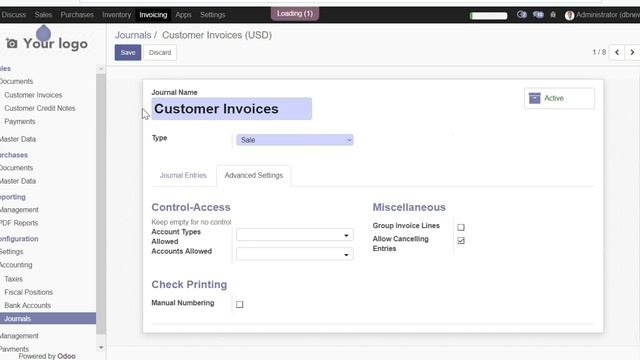Open the activities clock icon in top bar
Viewport: 640px width, 360px height.
click(521, 15)
